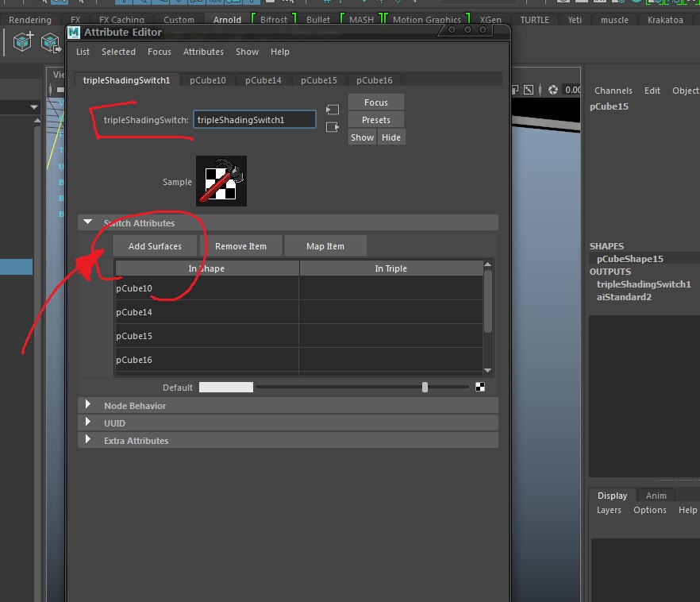Click the cube with arrow shelf icon
Image resolution: width=700 pixels, height=602 pixels.
click(x=51, y=44)
